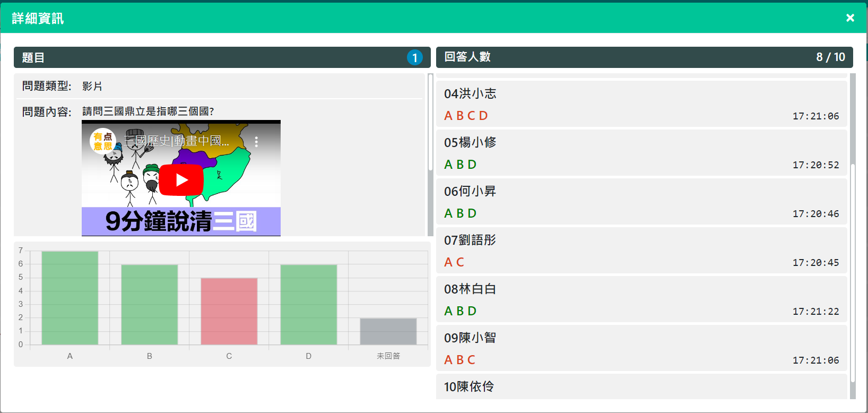The image size is (868, 413).
Task: Click the green bar for answer B
Action: tap(150, 305)
